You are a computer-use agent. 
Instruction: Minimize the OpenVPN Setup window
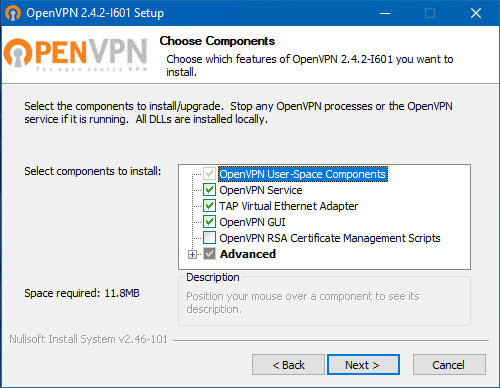(x=385, y=13)
